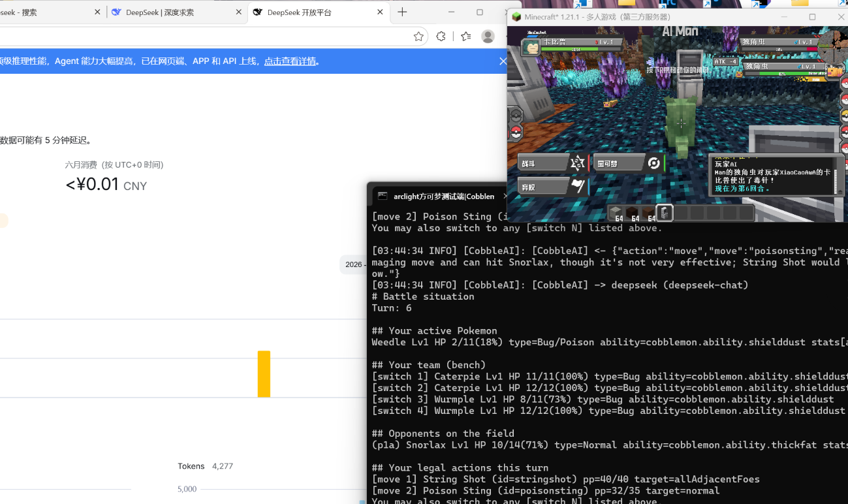Close the 'DeepSeek | 深度求索' tab
The image size is (848, 504).
(239, 12)
